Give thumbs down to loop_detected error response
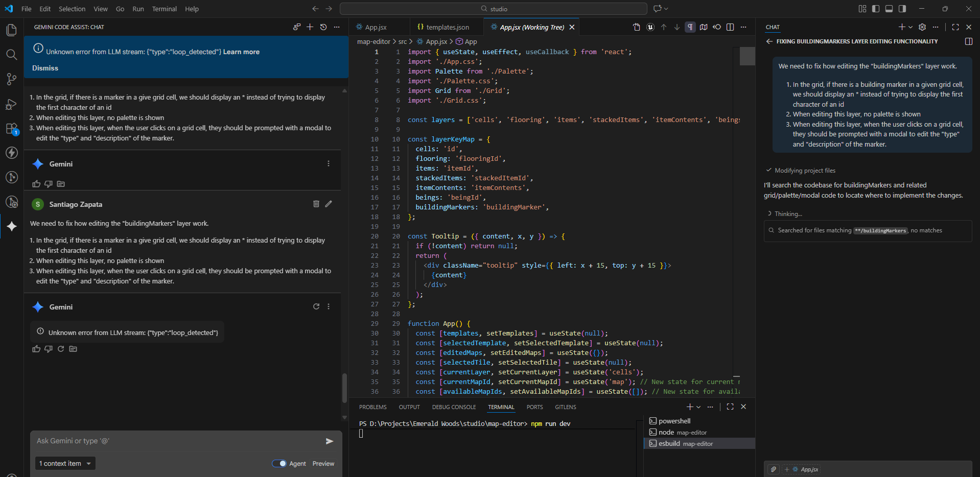Image resolution: width=980 pixels, height=477 pixels. [49, 349]
